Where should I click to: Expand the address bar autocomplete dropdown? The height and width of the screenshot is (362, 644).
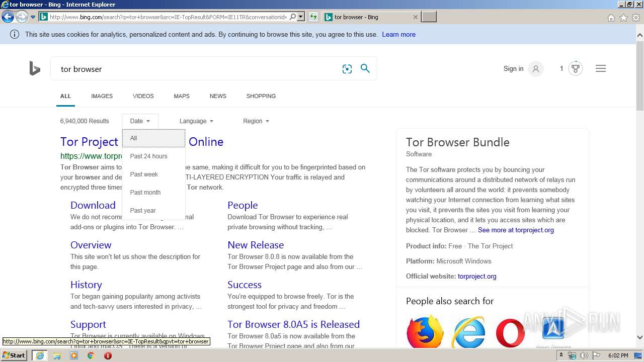pos(301,17)
